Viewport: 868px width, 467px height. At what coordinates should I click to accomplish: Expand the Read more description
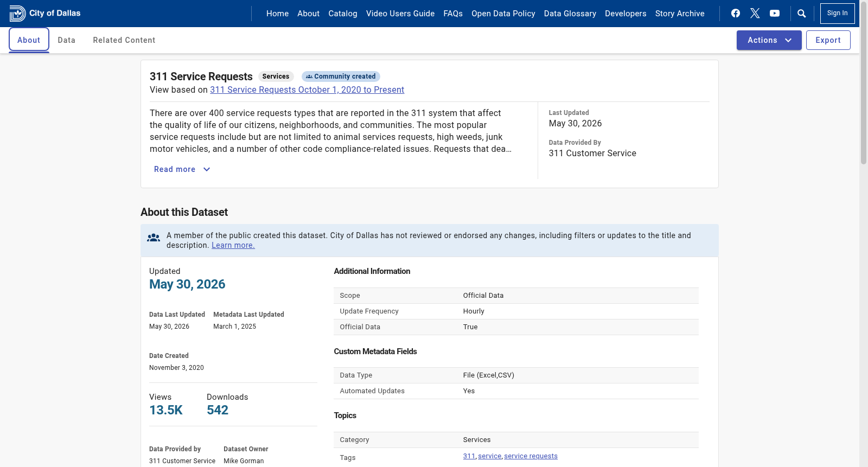pos(182,169)
